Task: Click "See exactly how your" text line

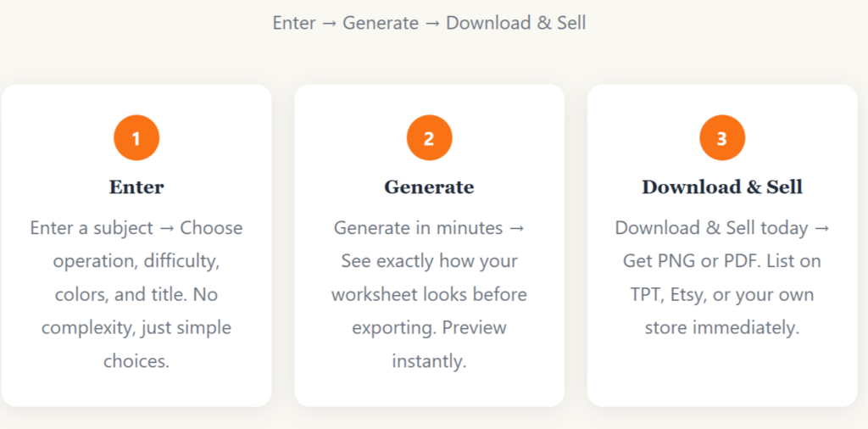Action: [429, 261]
